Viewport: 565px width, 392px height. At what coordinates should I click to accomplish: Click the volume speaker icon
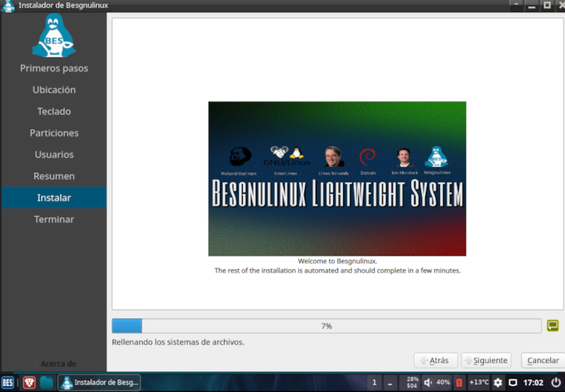(428, 383)
